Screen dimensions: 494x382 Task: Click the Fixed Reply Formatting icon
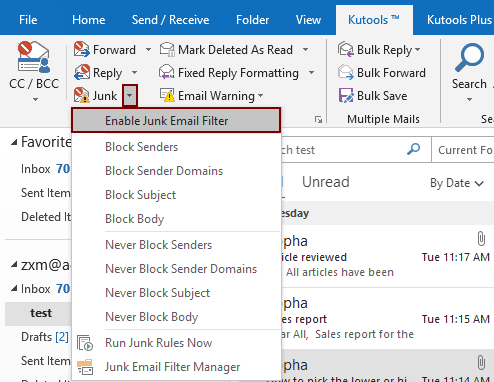[x=167, y=72]
